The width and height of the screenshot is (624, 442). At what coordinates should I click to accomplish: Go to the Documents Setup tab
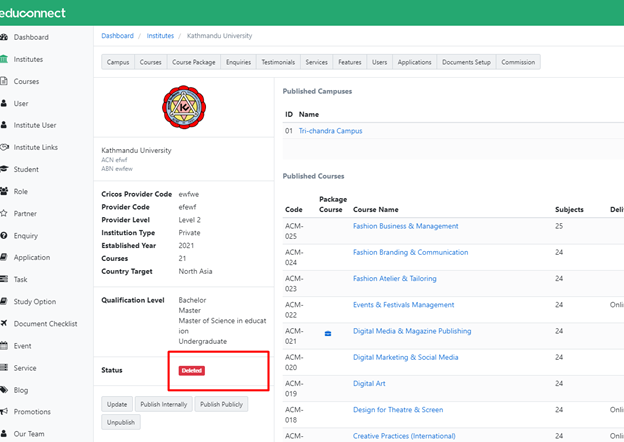[467, 62]
